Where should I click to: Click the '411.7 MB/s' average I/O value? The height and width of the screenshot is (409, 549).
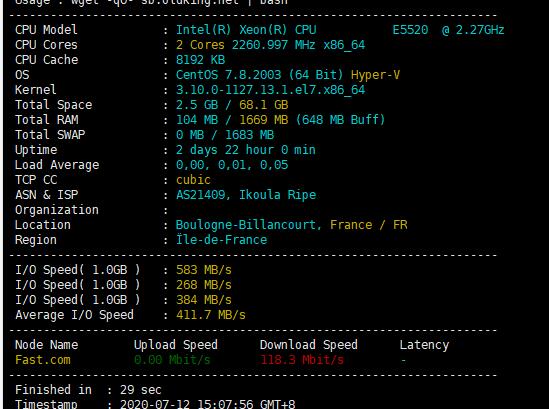click(210, 315)
